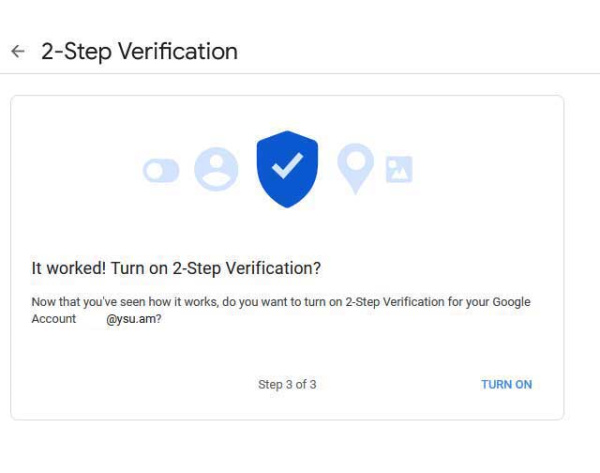Viewport: 600px width, 473px height.
Task: Go back using the left arrow
Action: (x=18, y=51)
